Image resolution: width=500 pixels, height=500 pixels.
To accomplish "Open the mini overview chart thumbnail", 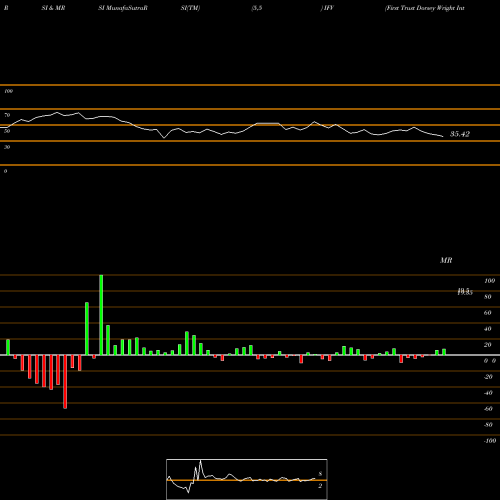I will 247,479.
